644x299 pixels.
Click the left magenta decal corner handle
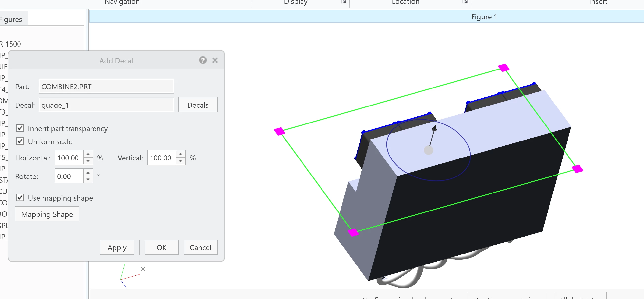280,131
